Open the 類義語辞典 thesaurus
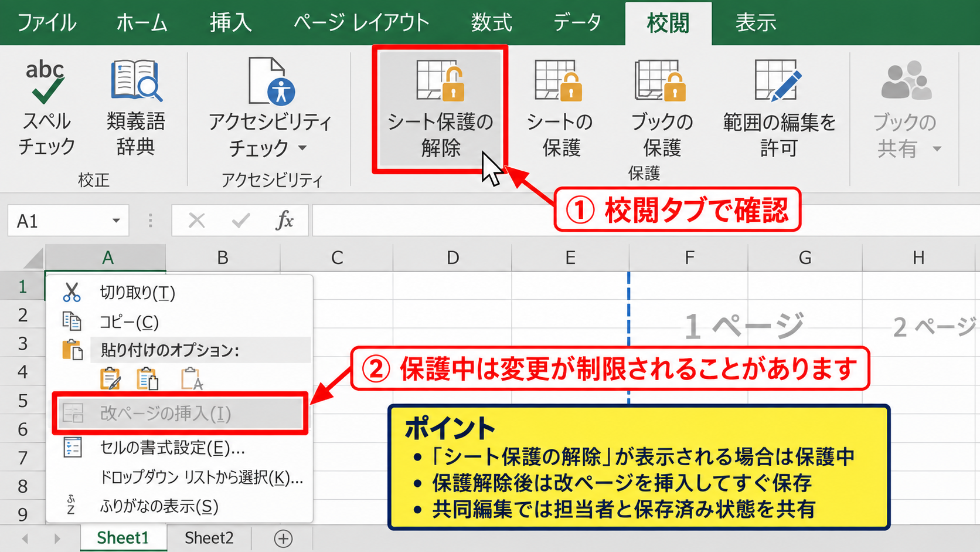This screenshot has width=980, height=552. pyautogui.click(x=136, y=109)
